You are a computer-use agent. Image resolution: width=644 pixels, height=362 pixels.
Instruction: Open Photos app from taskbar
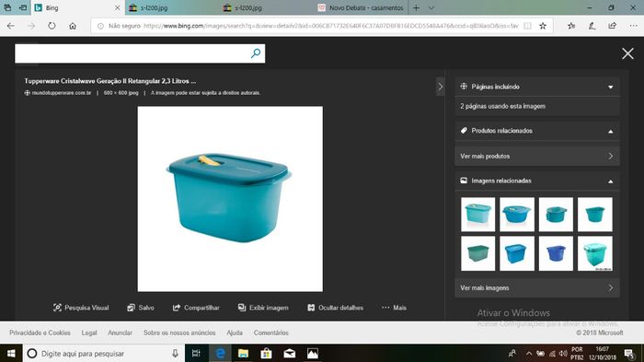tap(313, 354)
